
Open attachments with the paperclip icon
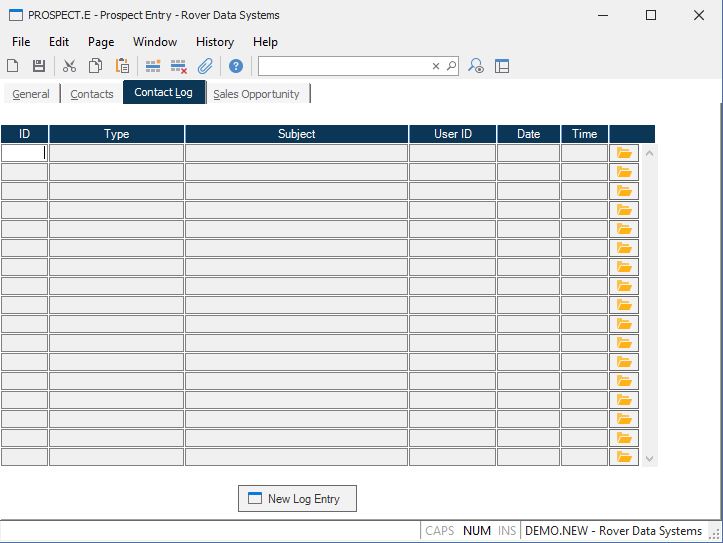coord(205,66)
